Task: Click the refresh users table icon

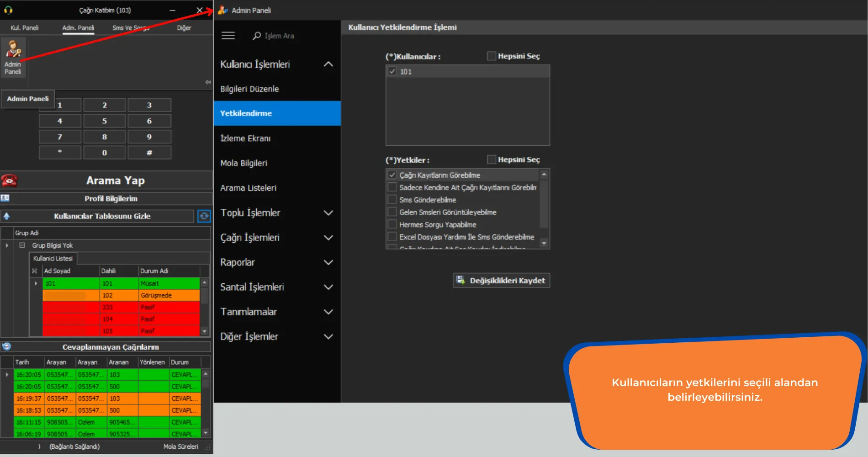Action: pyautogui.click(x=204, y=216)
